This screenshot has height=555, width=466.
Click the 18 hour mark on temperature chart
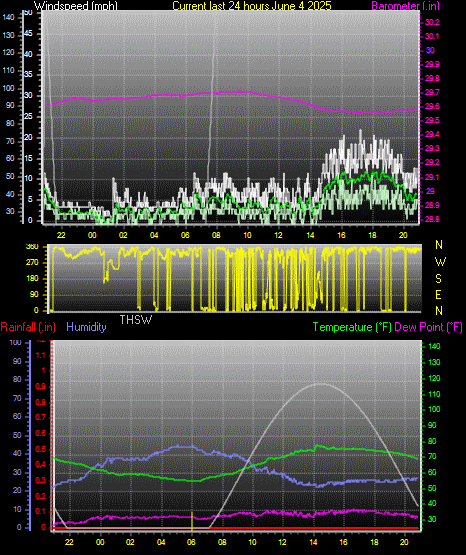click(374, 542)
